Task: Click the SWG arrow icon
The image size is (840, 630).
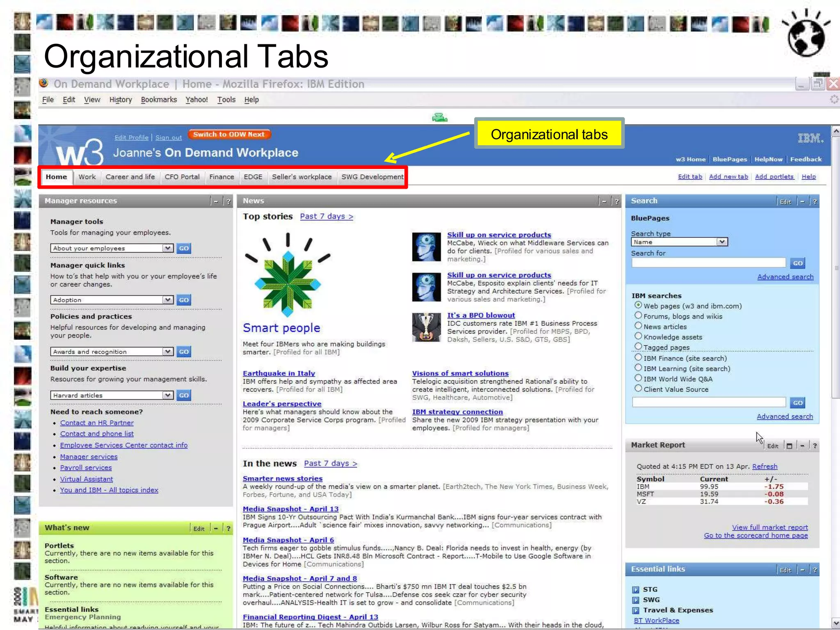Action: tap(636, 600)
